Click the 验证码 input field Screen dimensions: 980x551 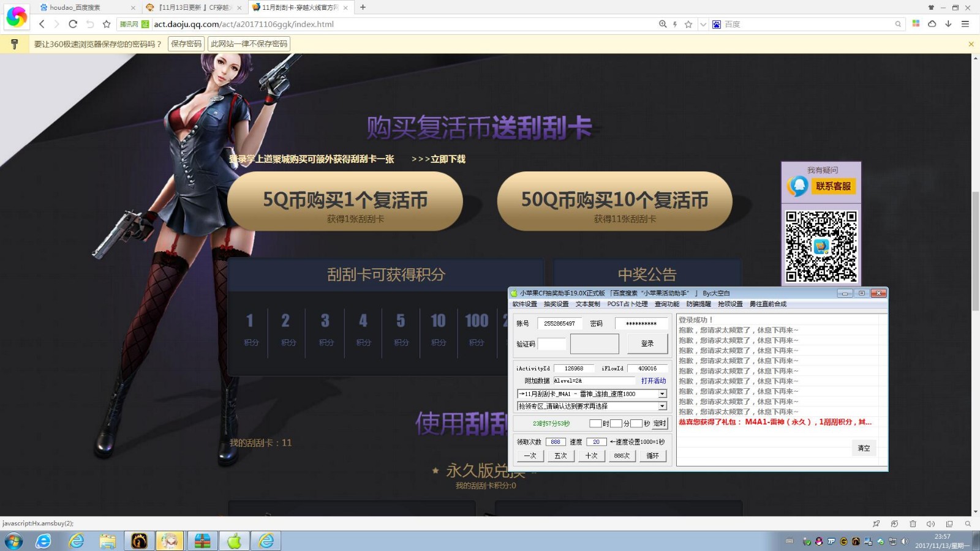[552, 344]
